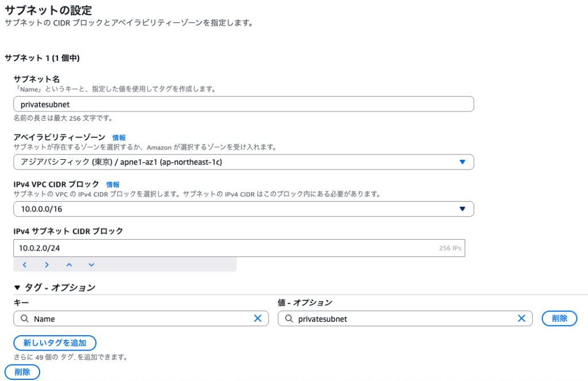
Task: Open 情報 link beside IPv4 VPC CIDR ブロック
Action: click(113, 184)
